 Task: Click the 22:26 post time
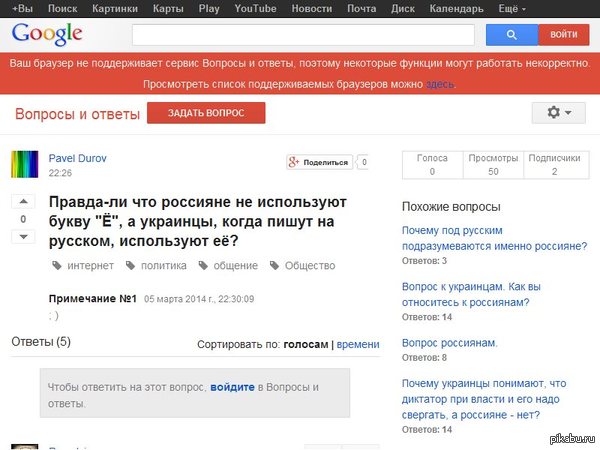point(60,173)
